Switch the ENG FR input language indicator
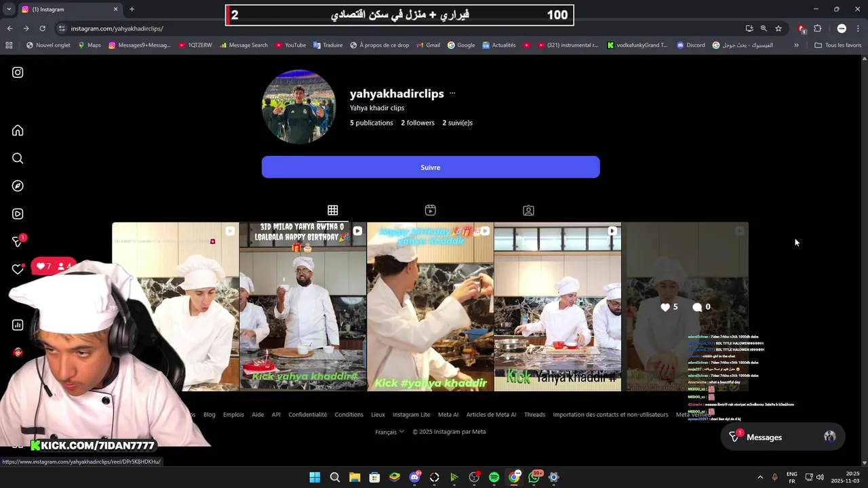 point(791,477)
